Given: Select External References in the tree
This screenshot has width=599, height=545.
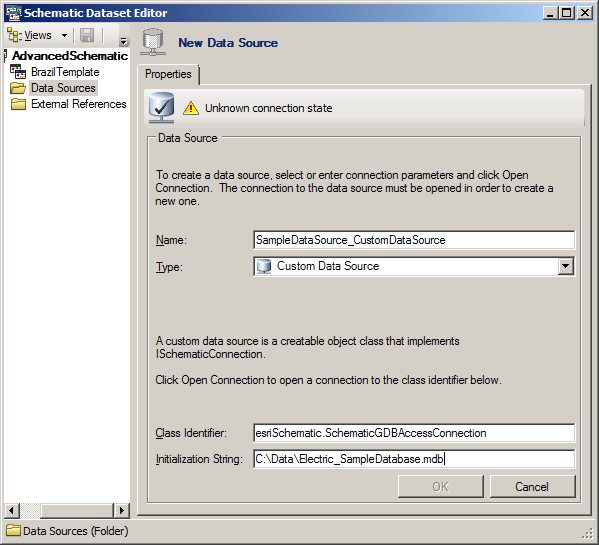Looking at the screenshot, I should (79, 104).
